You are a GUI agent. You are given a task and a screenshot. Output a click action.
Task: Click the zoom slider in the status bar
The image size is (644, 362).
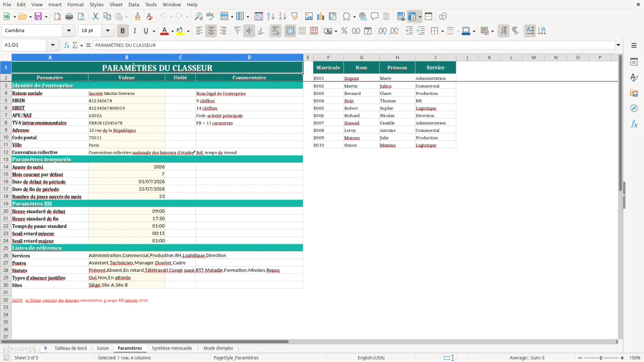click(x=601, y=358)
